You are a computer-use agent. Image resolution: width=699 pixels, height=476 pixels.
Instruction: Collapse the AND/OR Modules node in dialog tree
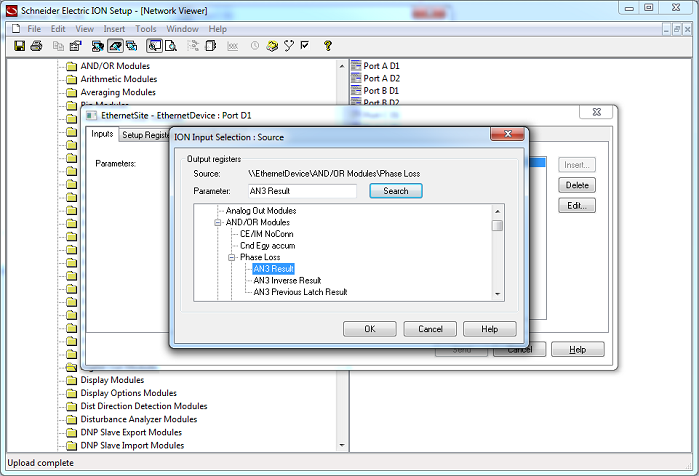coord(218,222)
